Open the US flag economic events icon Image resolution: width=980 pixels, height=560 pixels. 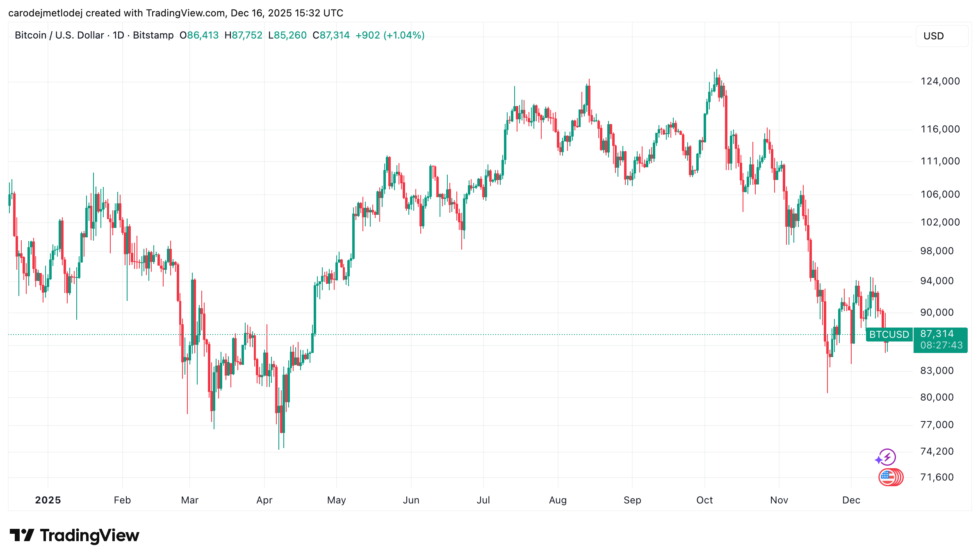(x=890, y=477)
